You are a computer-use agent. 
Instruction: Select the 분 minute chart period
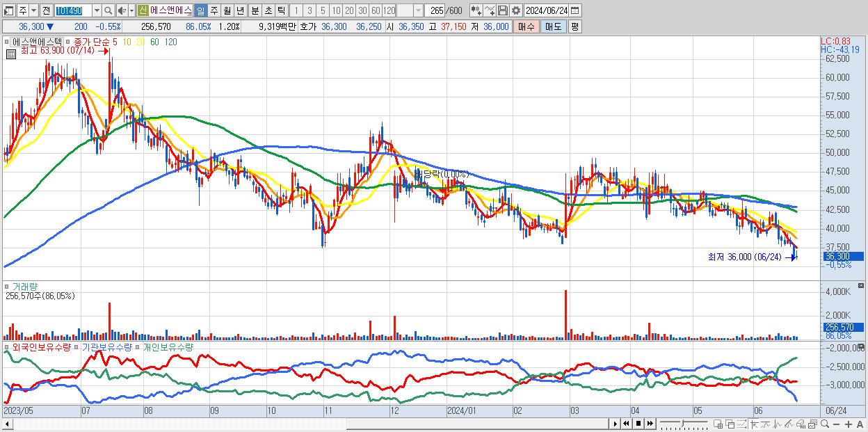click(255, 11)
